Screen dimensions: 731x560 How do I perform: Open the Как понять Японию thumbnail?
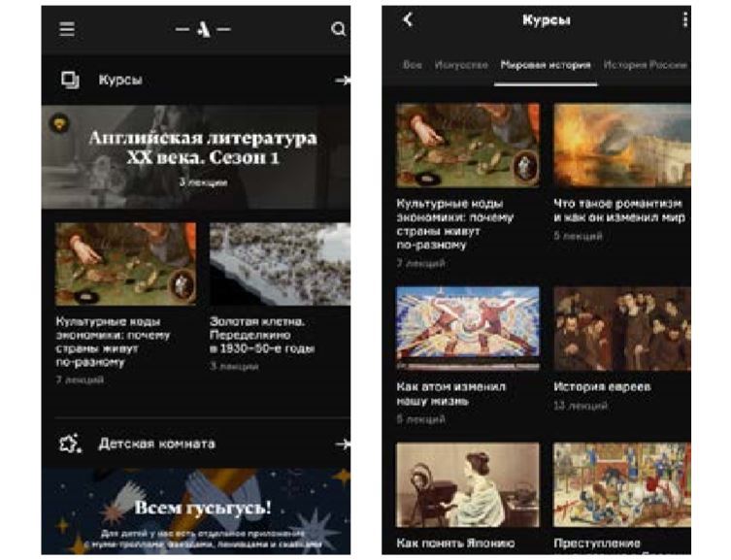point(468,485)
